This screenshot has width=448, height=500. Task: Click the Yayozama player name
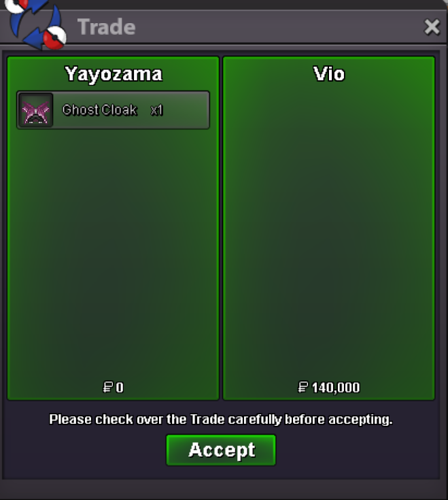[x=114, y=74]
